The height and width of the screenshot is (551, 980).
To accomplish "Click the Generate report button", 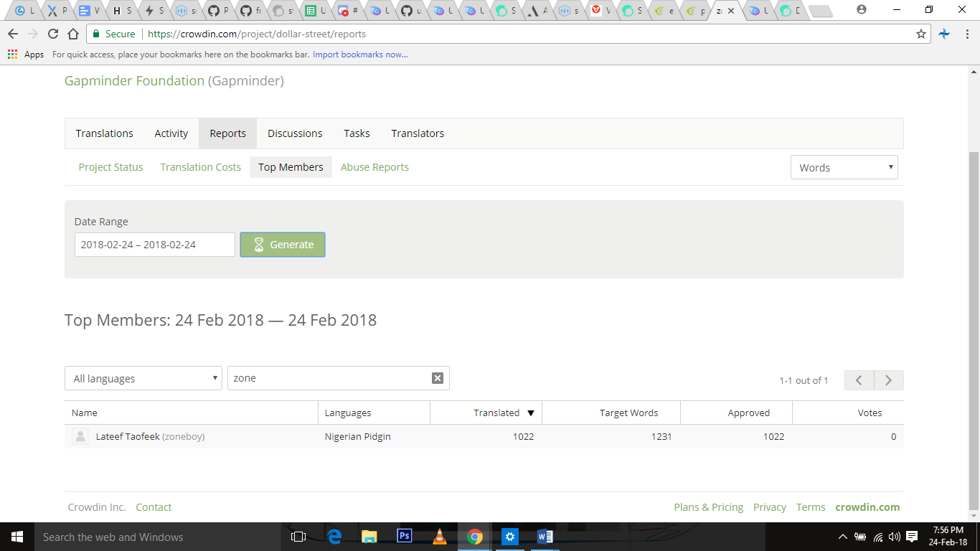I will click(283, 245).
